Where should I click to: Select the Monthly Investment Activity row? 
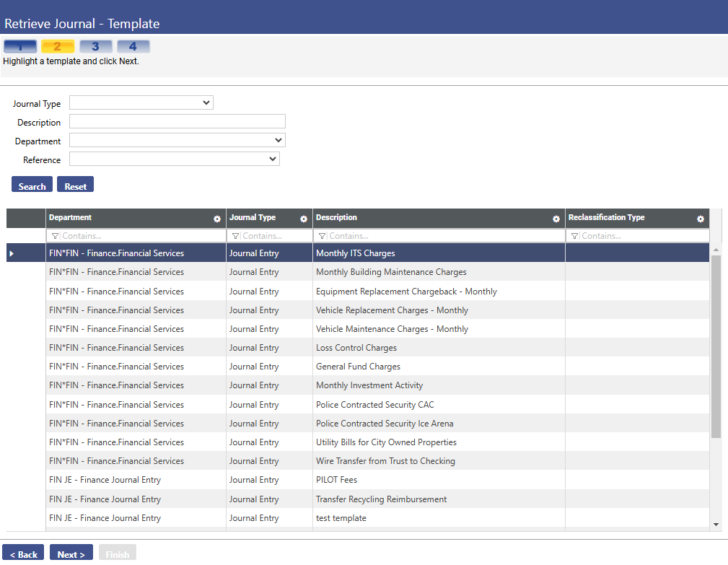358,385
